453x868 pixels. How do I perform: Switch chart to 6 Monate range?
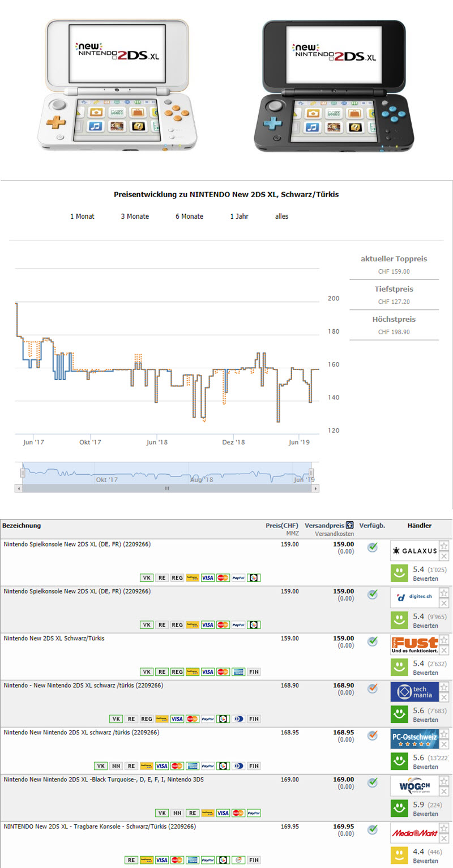[x=189, y=216]
